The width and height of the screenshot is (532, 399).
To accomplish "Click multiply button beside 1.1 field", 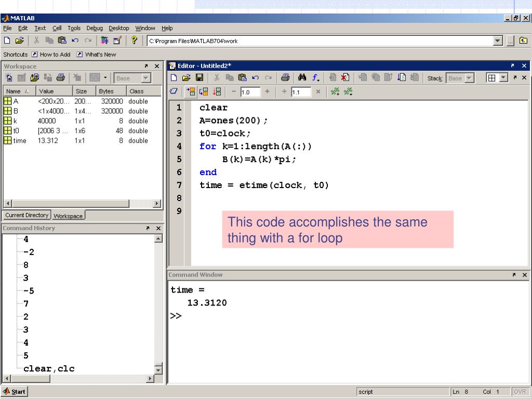I will point(318,91).
